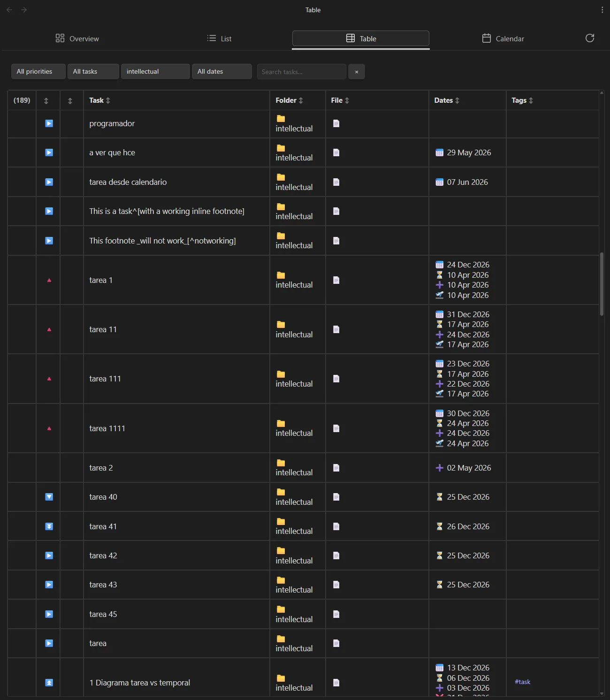
Task: Click task text 'programador'
Action: 112,123
